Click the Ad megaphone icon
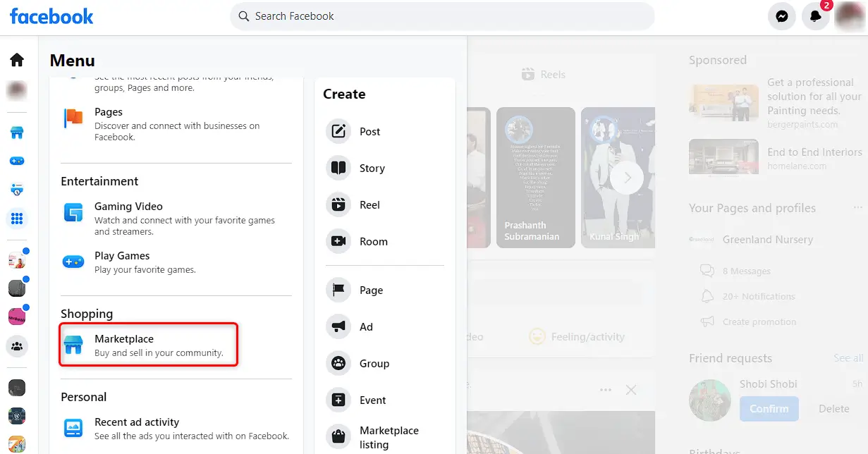The width and height of the screenshot is (868, 454). [x=338, y=326]
